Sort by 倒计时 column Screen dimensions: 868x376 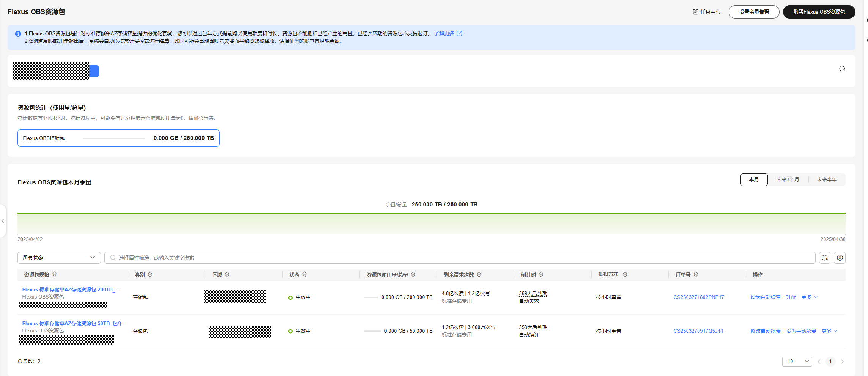[541, 274]
